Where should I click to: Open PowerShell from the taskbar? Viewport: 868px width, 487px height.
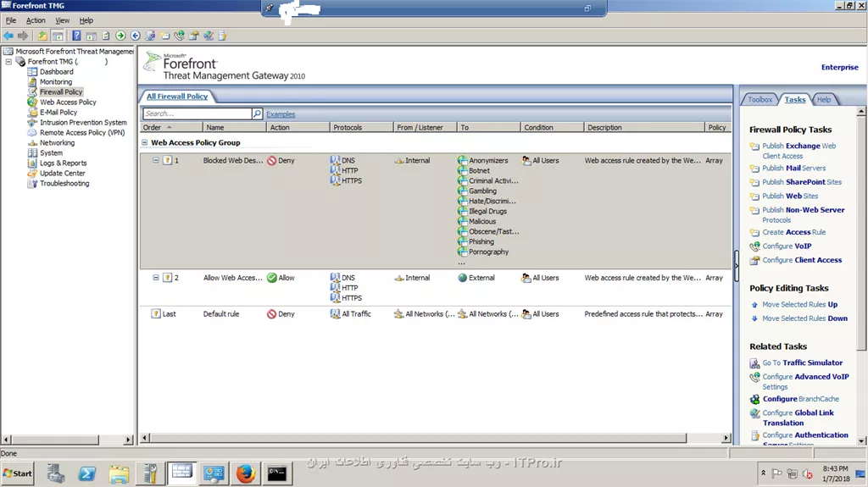87,473
